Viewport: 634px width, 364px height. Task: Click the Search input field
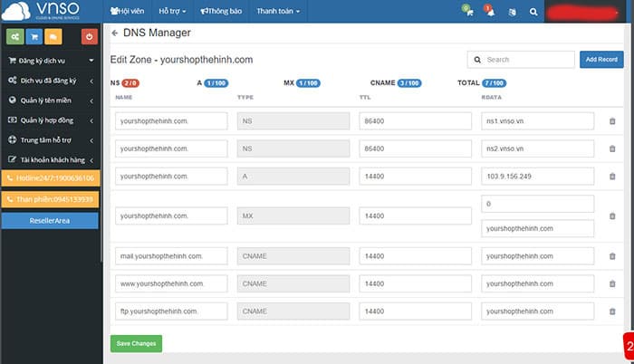point(521,60)
